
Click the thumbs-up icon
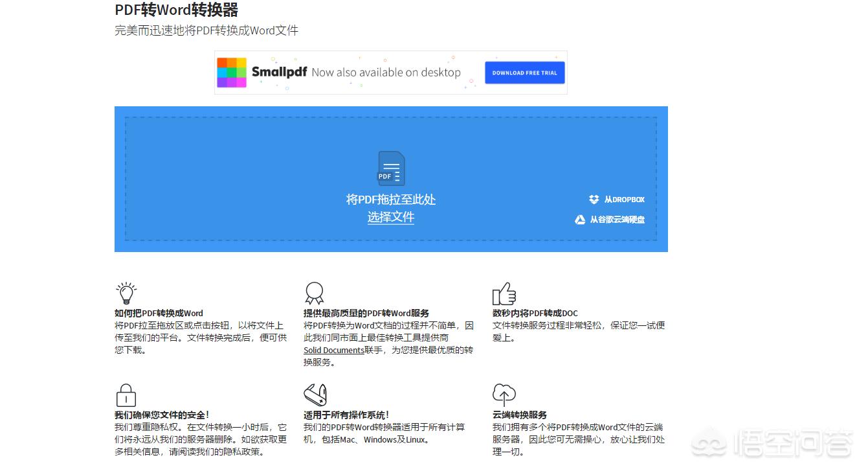[504, 294]
